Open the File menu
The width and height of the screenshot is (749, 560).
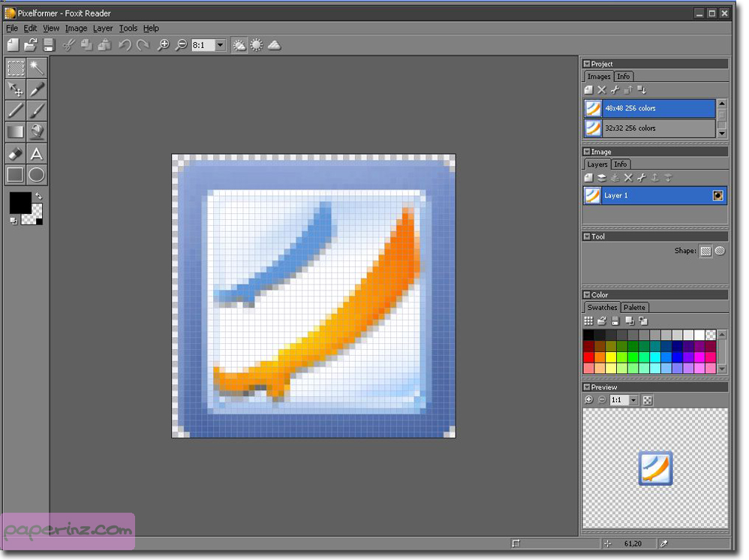tap(12, 29)
